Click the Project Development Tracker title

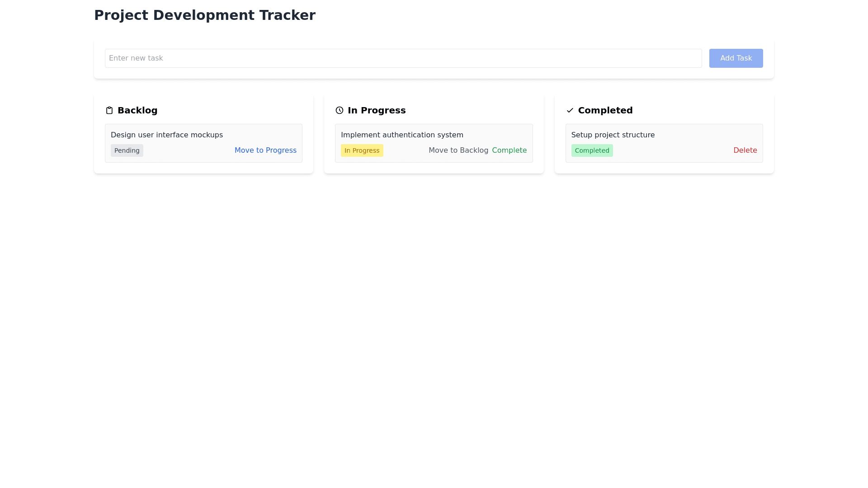pyautogui.click(x=205, y=15)
